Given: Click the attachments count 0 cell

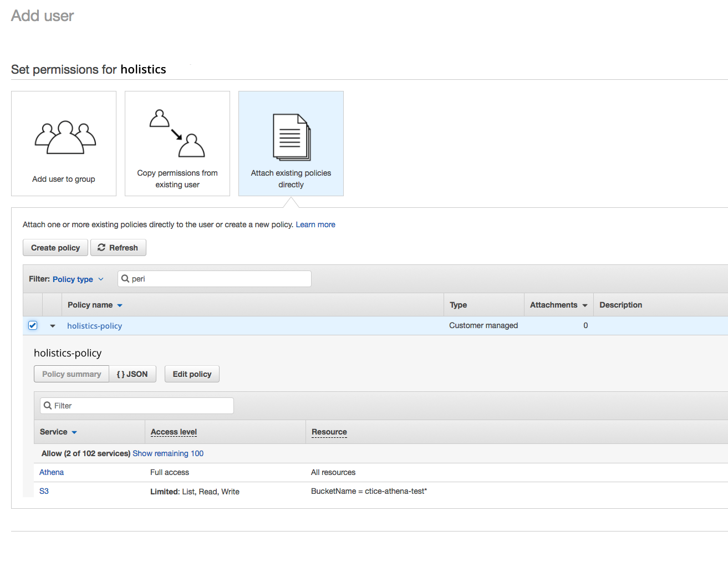Looking at the screenshot, I should [x=586, y=325].
